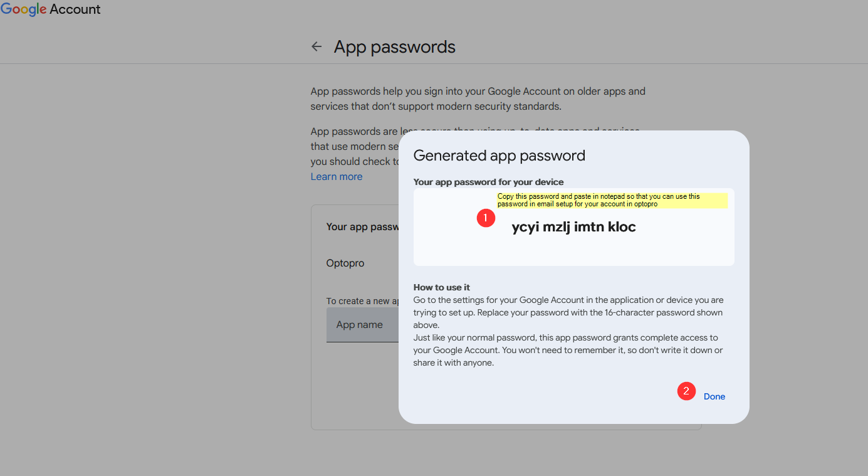Click the yellow highlighted copy instruction note
The height and width of the screenshot is (476, 868).
(x=612, y=200)
